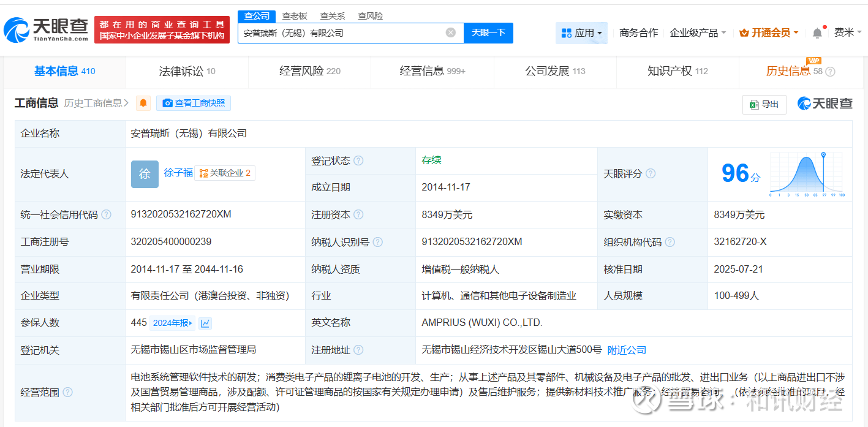This screenshot has width=868, height=427.
Task: Open the 附近公司 link
Action: click(627, 350)
